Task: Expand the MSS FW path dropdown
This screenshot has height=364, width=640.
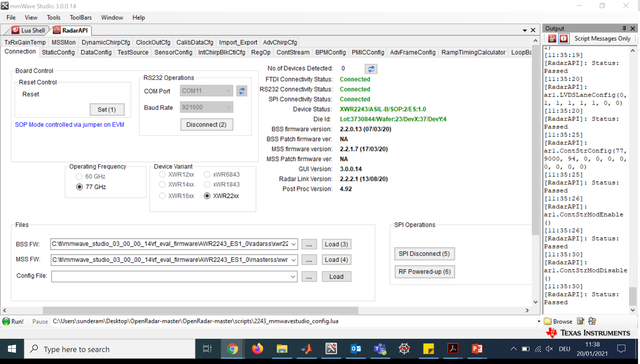Action: (x=294, y=260)
